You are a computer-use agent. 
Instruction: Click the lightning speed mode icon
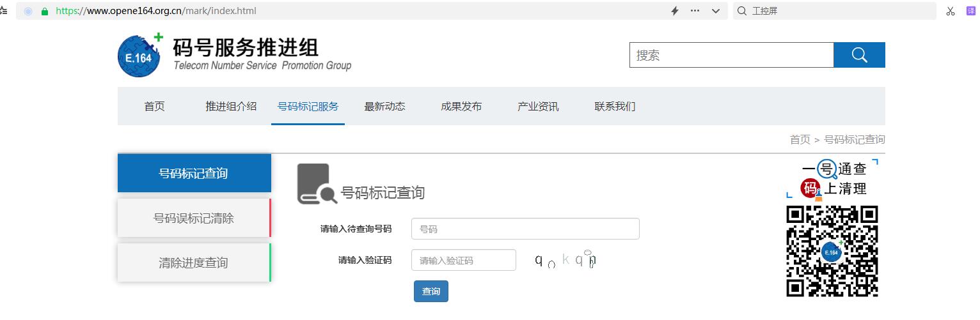coord(674,11)
